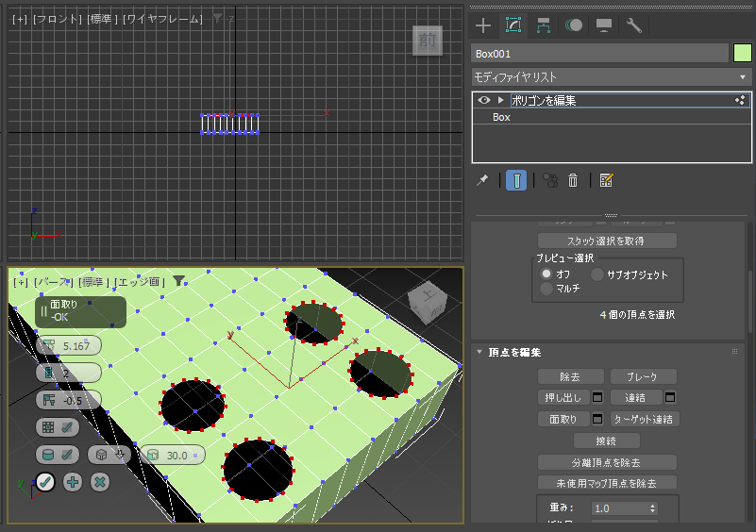Open the Hierarchy panel tab
Viewport: 756px width, 532px height.
tap(544, 25)
